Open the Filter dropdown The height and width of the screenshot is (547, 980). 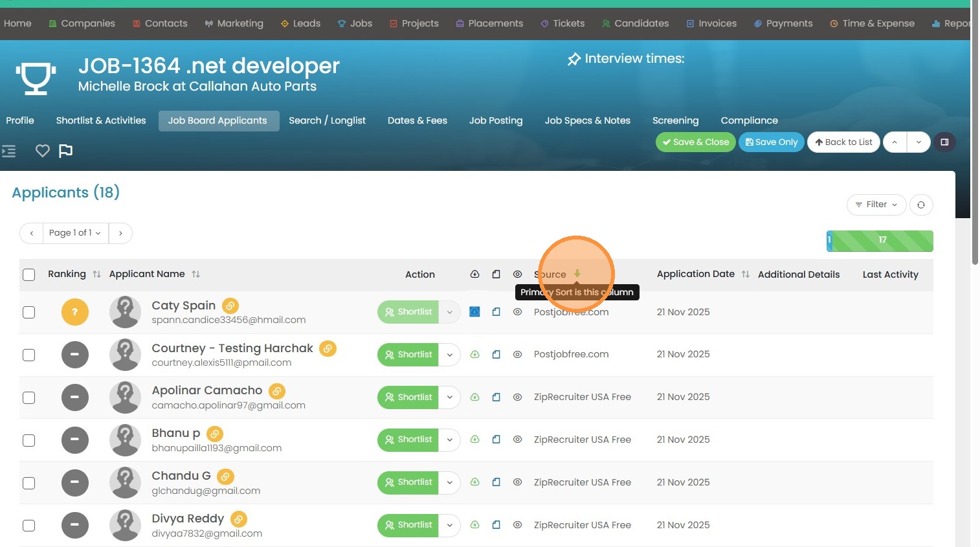click(876, 205)
